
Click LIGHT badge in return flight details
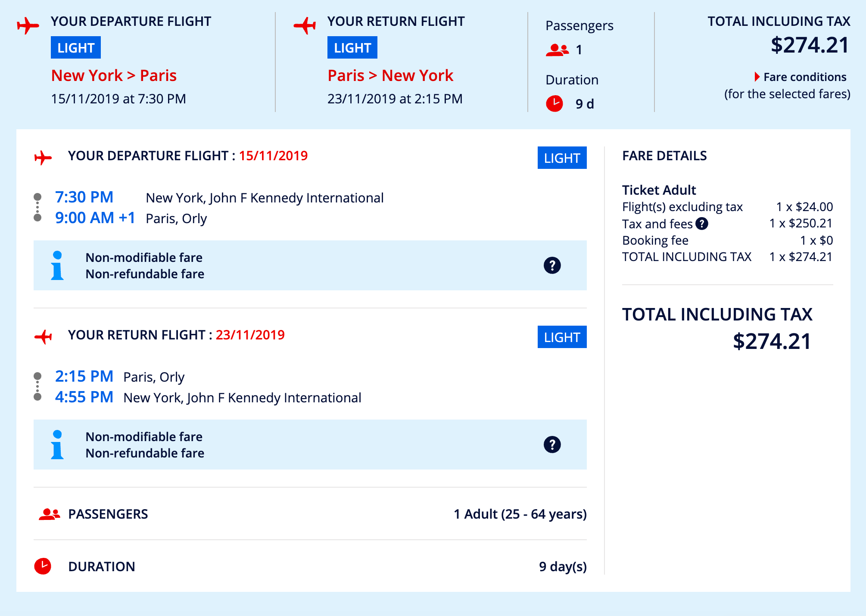point(562,337)
